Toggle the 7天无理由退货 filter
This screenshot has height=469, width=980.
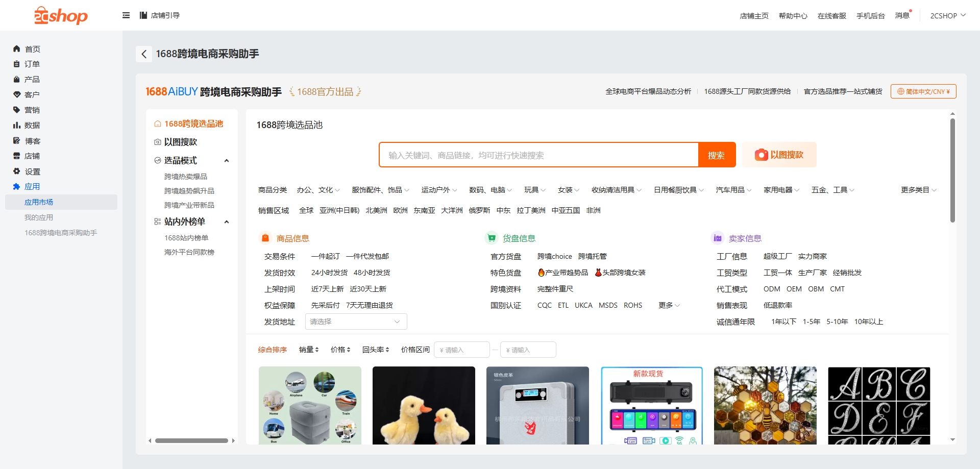point(370,305)
